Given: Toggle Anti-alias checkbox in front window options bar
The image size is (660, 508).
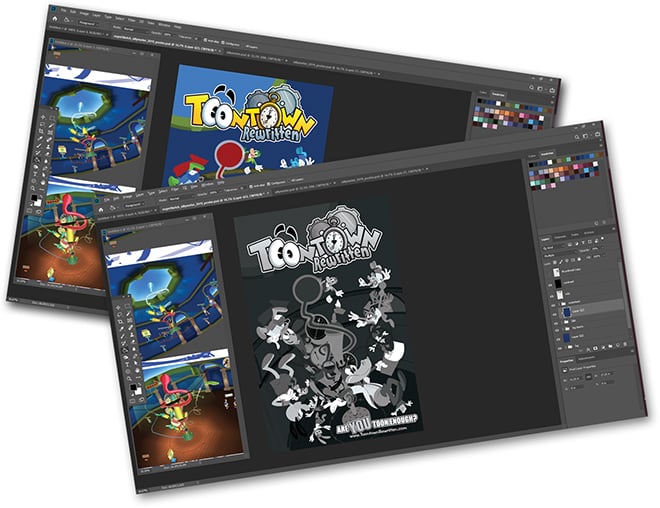Looking at the screenshot, I should (x=251, y=186).
